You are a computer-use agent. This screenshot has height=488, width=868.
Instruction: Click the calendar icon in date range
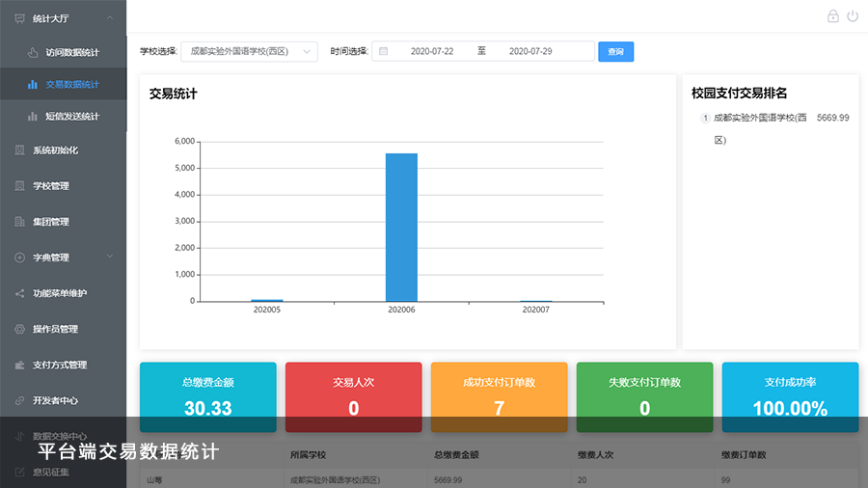click(x=383, y=51)
